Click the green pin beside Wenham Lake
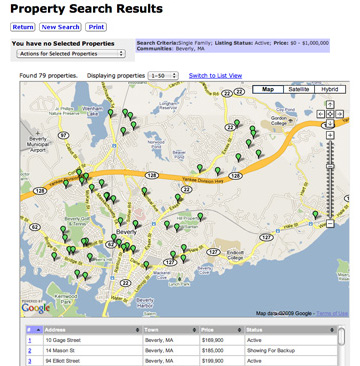Screen dimensions: 360x366 click(111, 113)
